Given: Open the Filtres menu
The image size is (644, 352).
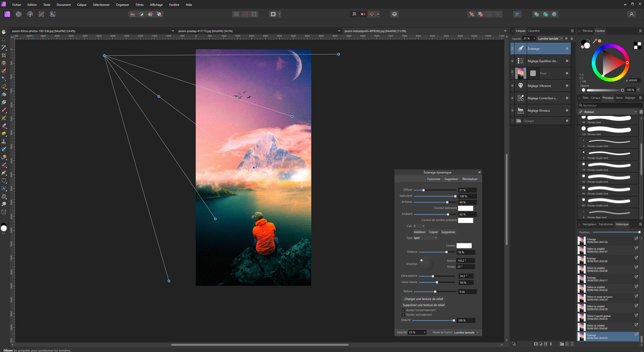Looking at the screenshot, I should [139, 5].
